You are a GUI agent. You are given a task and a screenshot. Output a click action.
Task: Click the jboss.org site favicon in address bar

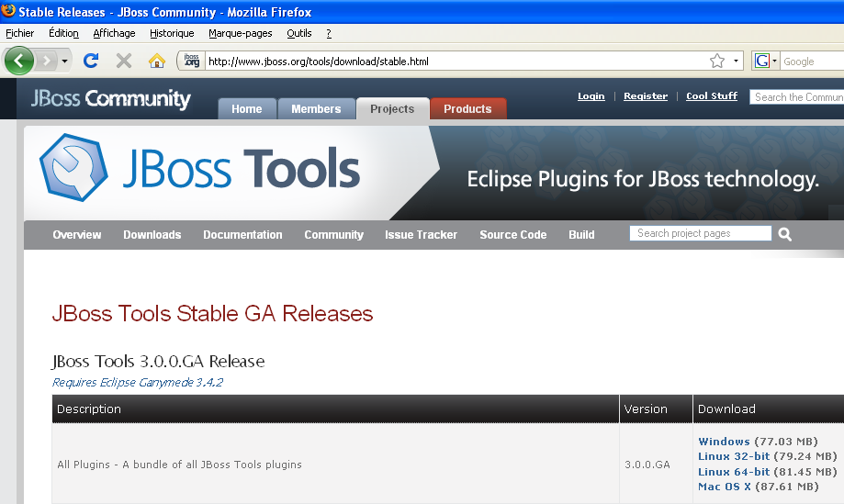[x=191, y=62]
